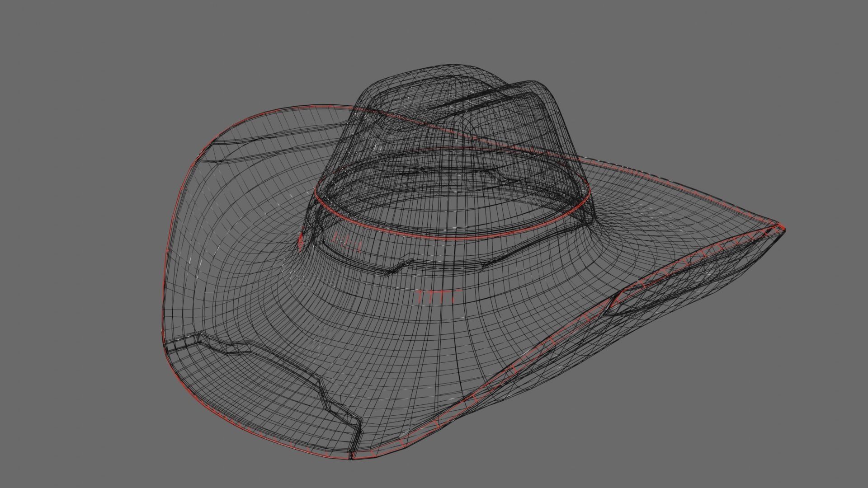The width and height of the screenshot is (868, 488).
Task: Click the pointed right tip of the brim
Action: tap(783, 229)
